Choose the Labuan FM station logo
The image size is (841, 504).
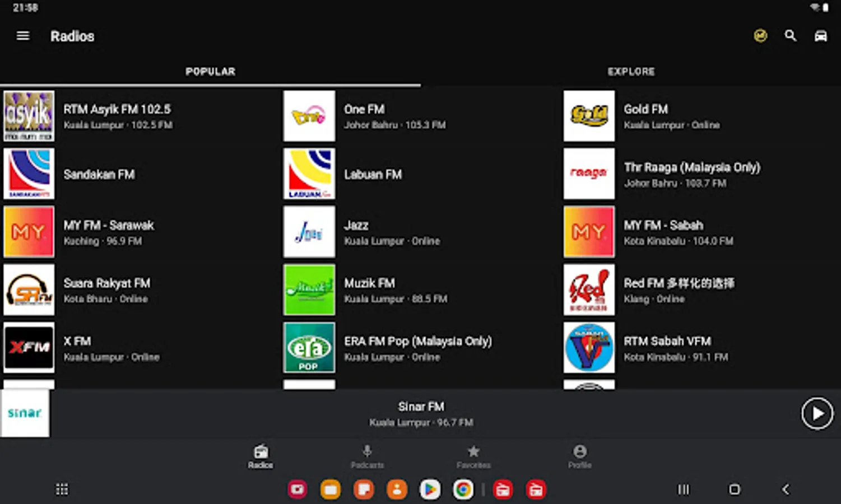click(x=309, y=174)
